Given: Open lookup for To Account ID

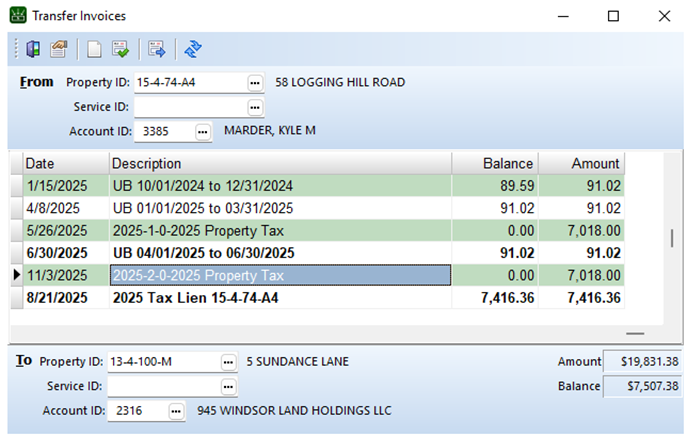Looking at the screenshot, I should (x=176, y=411).
